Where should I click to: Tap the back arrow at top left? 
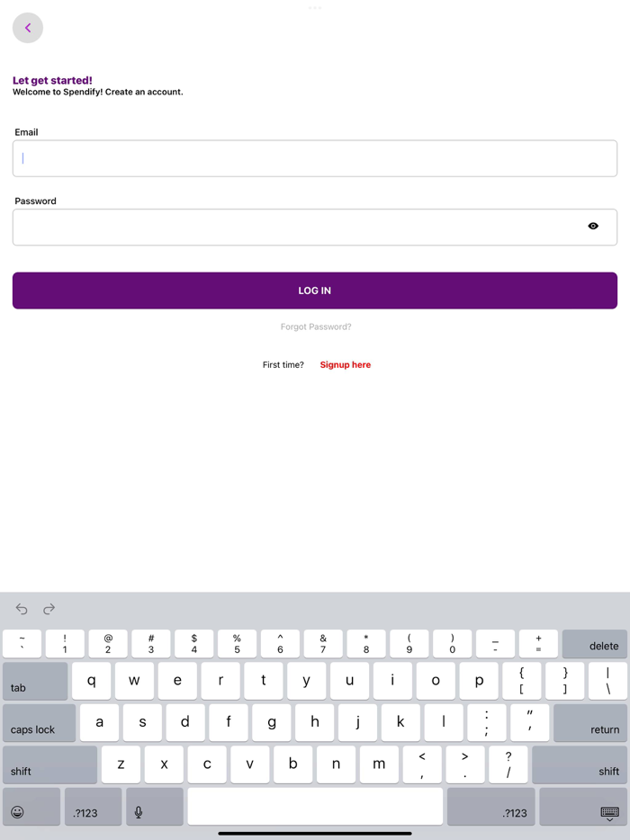tap(27, 28)
